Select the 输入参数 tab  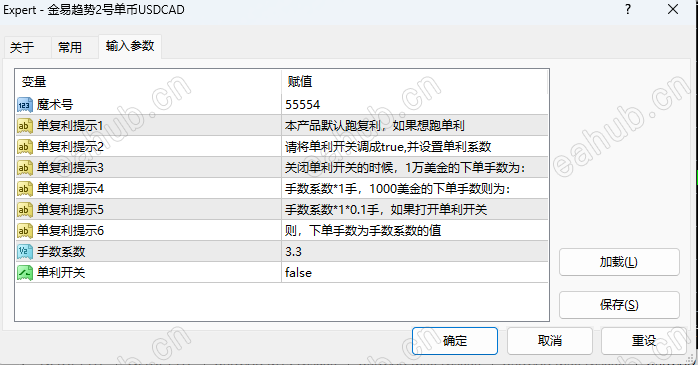[130, 46]
